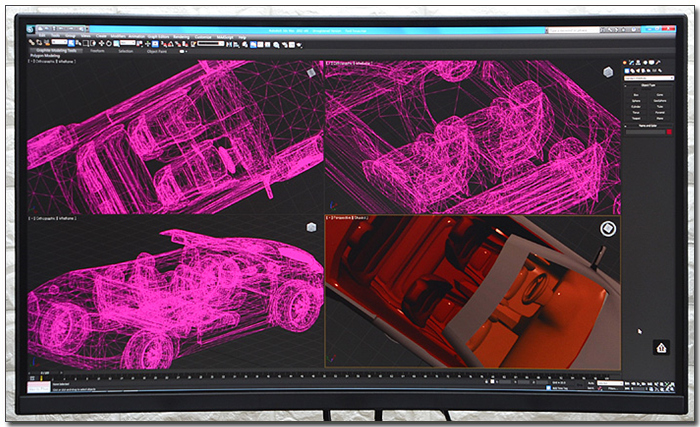The height and width of the screenshot is (427, 700).
Task: Open the geometry category dropdown in command panel
Action: tap(648, 80)
